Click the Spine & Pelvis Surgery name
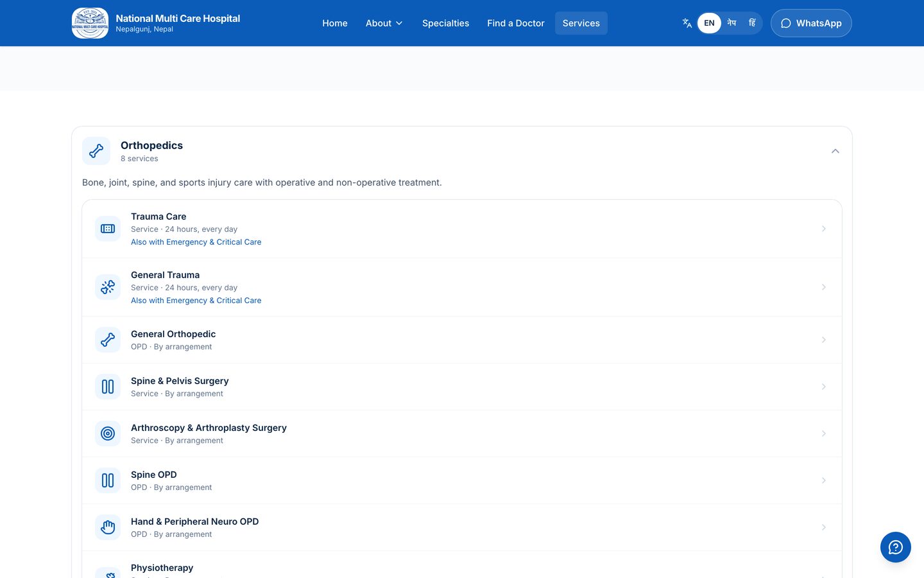924x578 pixels. (180, 381)
